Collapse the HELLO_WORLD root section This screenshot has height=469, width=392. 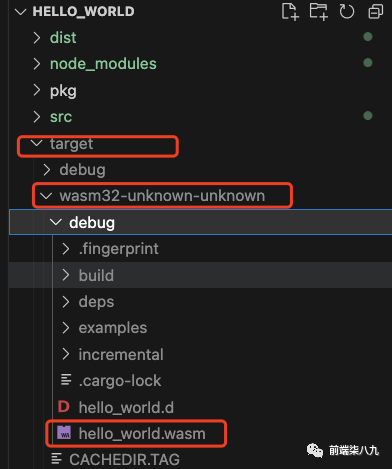(x=21, y=12)
